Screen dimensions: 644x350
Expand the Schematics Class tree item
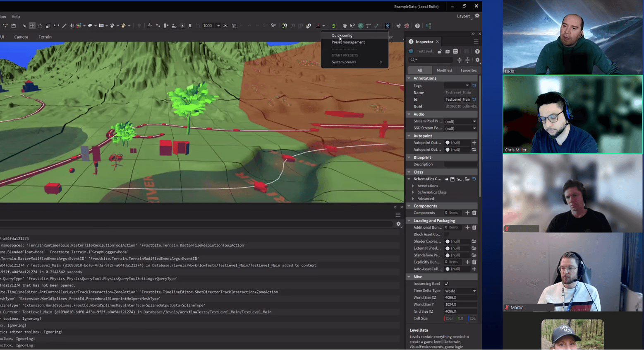point(413,192)
